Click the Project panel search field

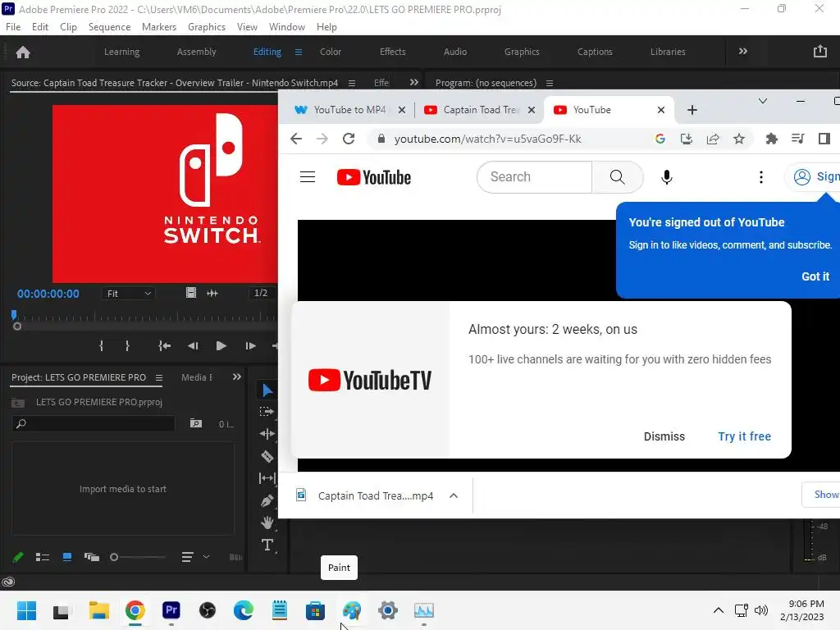tap(94, 424)
